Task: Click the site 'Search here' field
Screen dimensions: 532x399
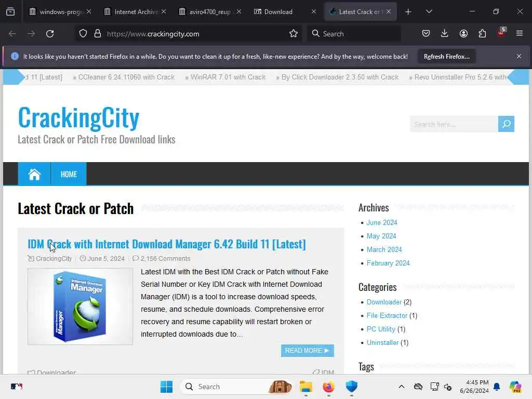Action: (454, 124)
